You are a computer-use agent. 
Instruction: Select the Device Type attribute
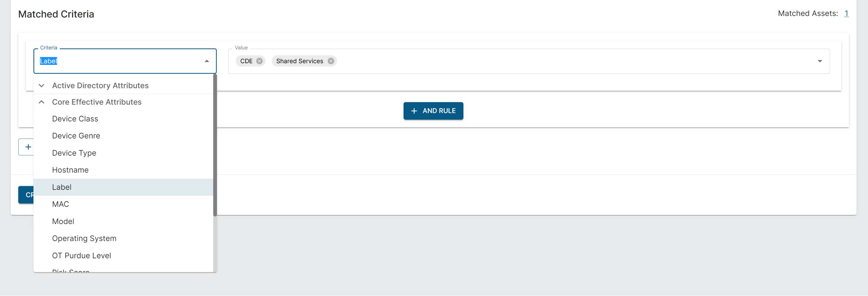(x=74, y=153)
